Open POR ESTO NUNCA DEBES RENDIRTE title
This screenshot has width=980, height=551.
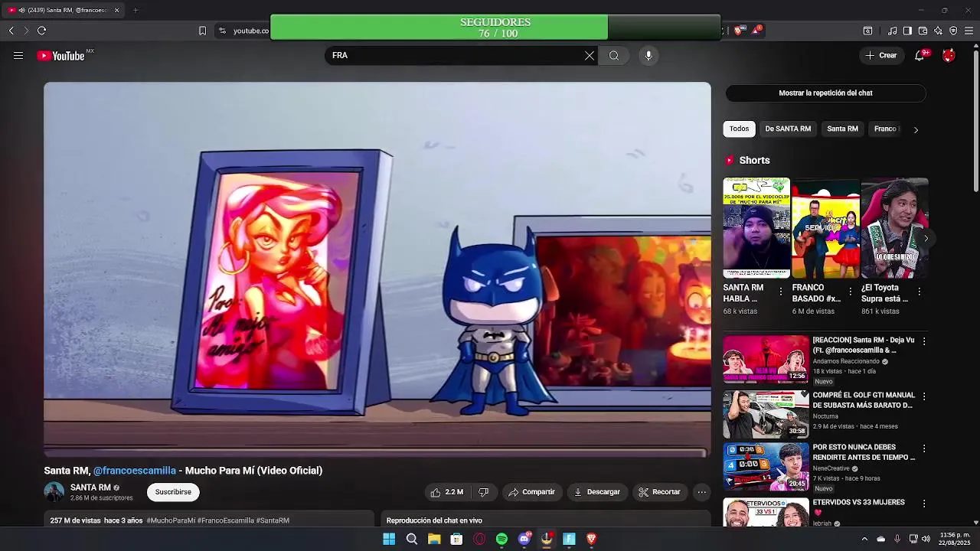click(x=864, y=452)
